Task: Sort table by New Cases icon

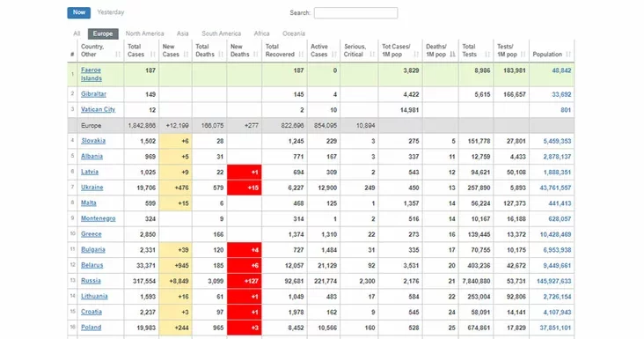Action: coord(186,55)
